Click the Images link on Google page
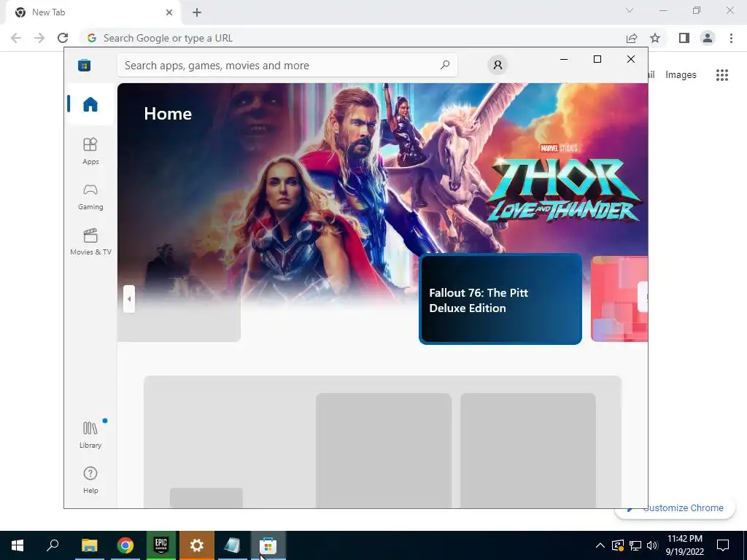 681,75
